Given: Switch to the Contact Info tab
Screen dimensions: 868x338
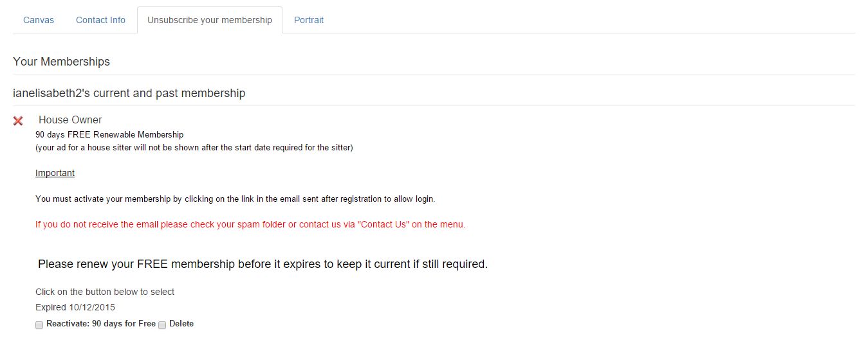Looking at the screenshot, I should (100, 20).
